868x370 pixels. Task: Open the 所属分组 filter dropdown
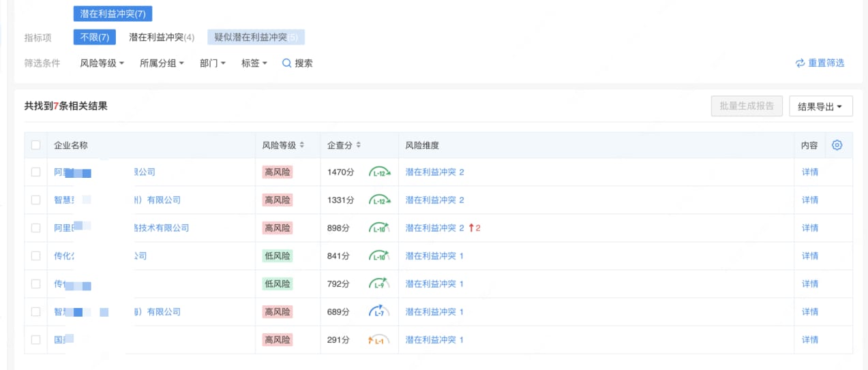point(162,63)
